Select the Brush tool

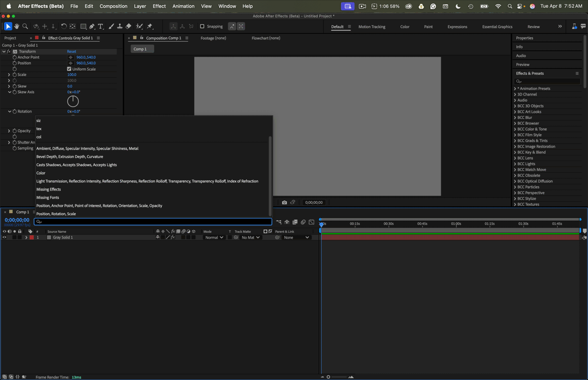[111, 26]
